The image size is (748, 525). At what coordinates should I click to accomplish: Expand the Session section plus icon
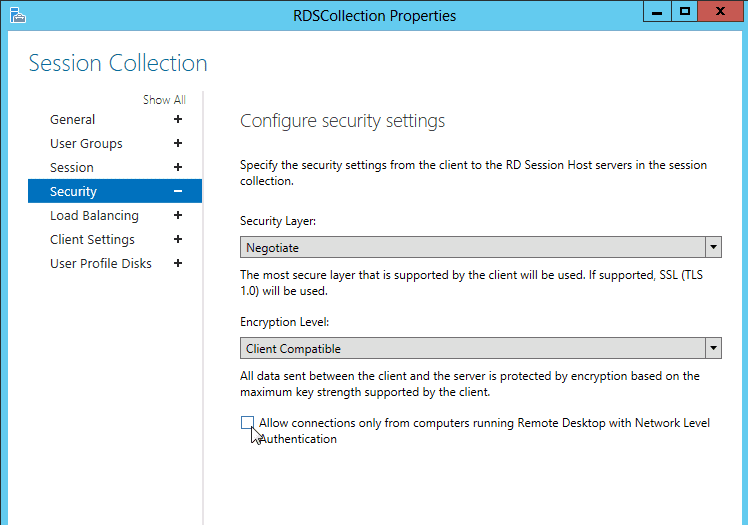(x=178, y=167)
